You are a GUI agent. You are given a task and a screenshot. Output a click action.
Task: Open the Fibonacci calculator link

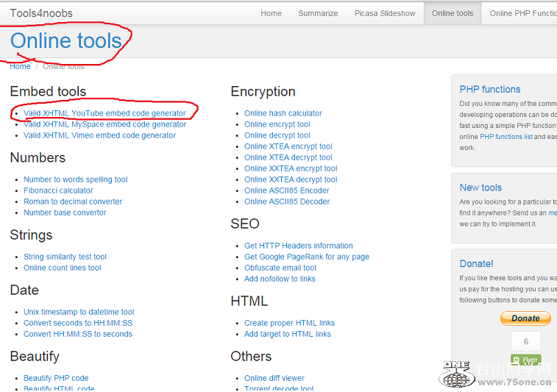point(58,190)
